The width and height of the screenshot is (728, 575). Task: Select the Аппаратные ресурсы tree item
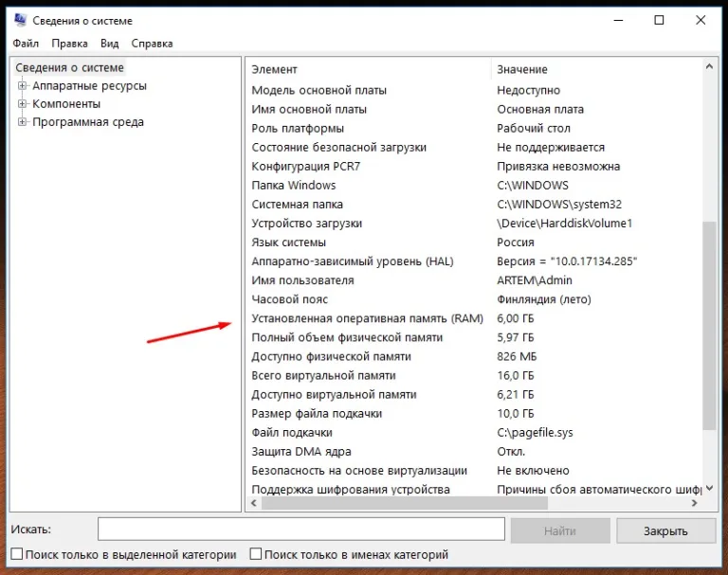pos(90,86)
